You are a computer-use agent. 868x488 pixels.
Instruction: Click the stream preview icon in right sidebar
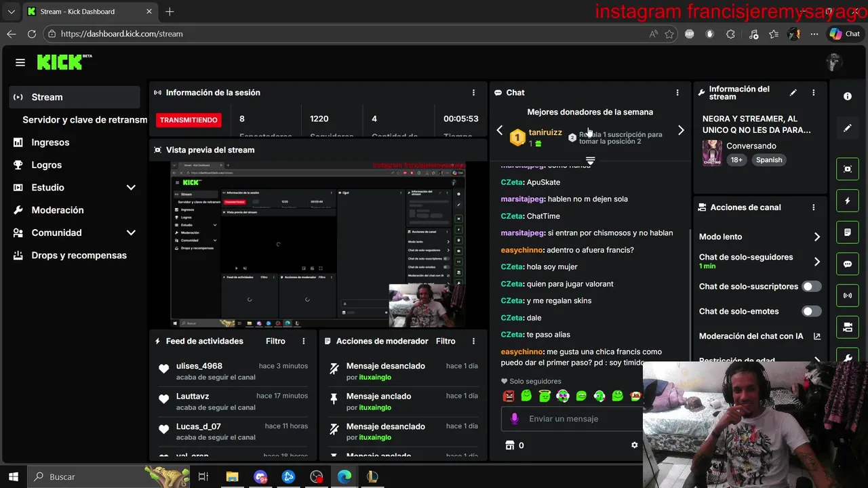coord(848,169)
